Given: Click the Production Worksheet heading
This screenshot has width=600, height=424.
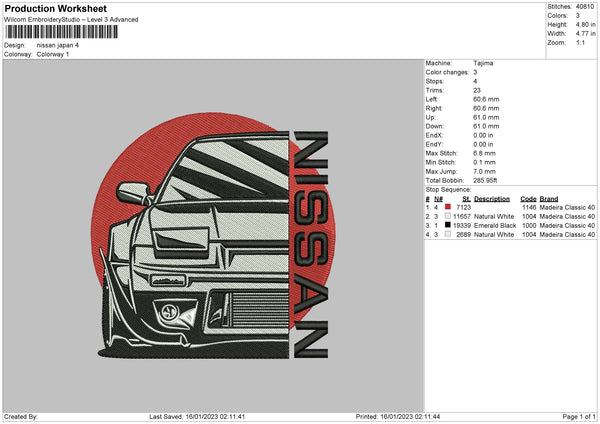Looking at the screenshot, I should pos(55,9).
